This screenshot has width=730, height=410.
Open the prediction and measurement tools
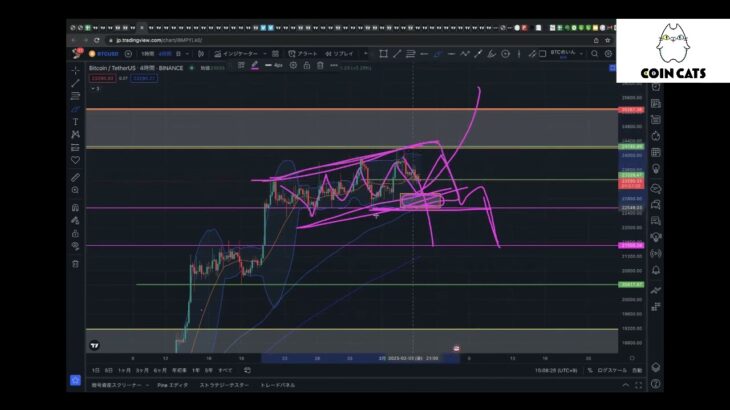[75, 148]
